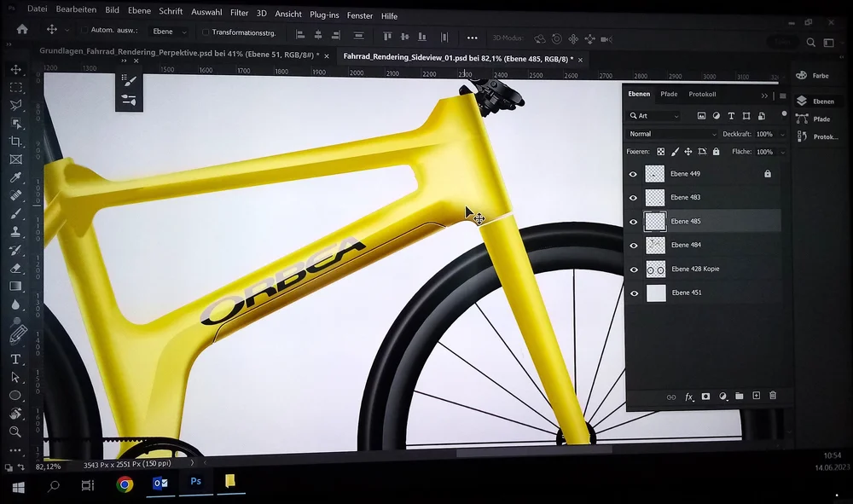The image size is (853, 504).
Task: Open the Edit Toolbar three-dot menu
Action: (x=15, y=450)
